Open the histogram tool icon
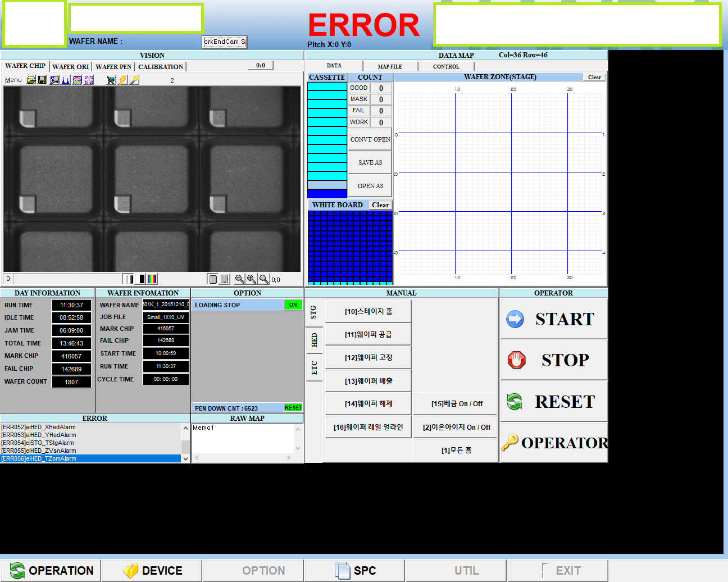This screenshot has width=728, height=582. pyautogui.click(x=66, y=80)
